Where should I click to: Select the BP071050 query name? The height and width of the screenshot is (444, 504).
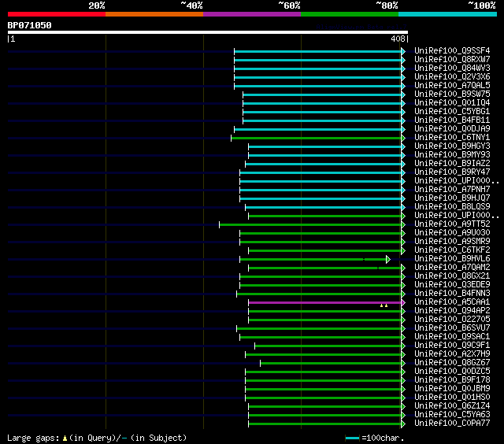[30, 25]
